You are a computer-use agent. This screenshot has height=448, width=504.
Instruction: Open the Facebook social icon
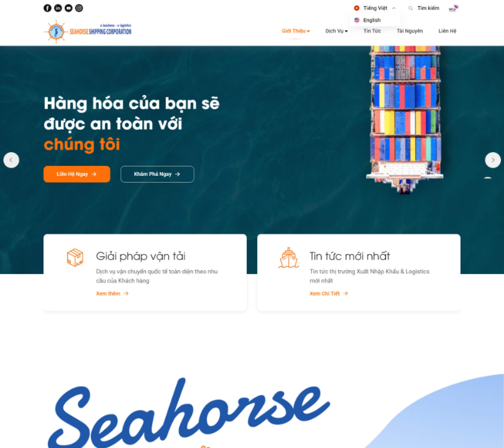click(x=47, y=8)
